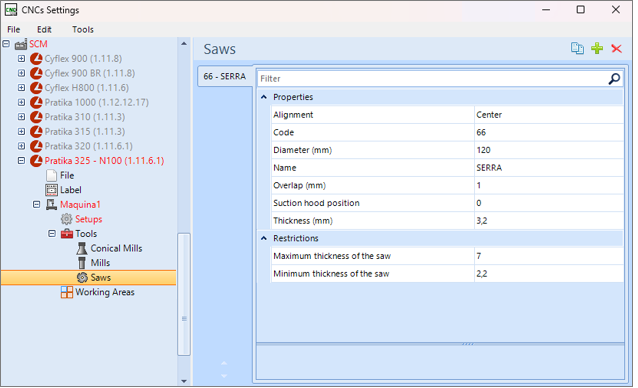Click the Minimum thickness value 2,2
Image resolution: width=638 pixels, height=388 pixels.
[x=548, y=274]
